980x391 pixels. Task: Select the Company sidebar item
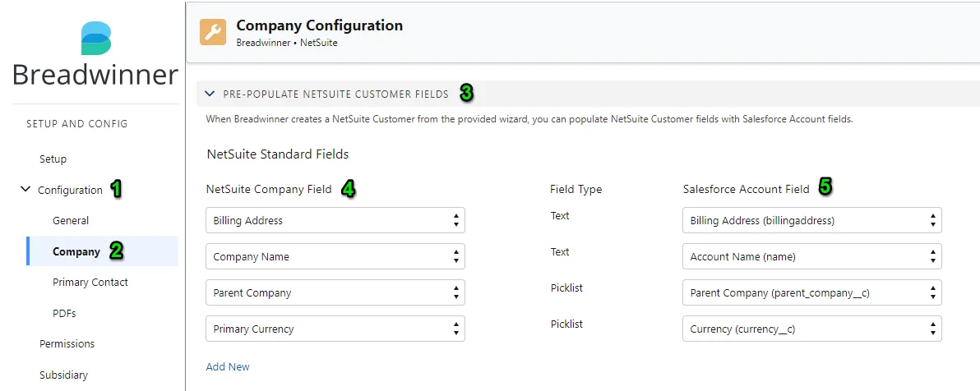pyautogui.click(x=76, y=251)
